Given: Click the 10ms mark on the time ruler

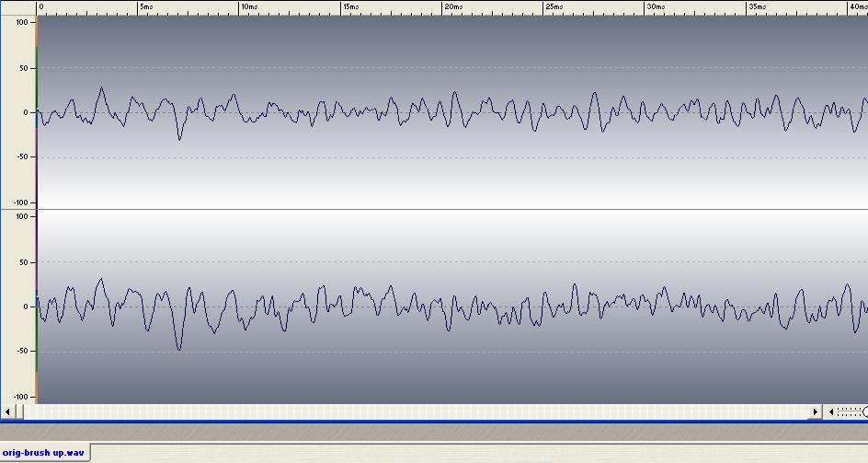Looking at the screenshot, I should click(249, 6).
